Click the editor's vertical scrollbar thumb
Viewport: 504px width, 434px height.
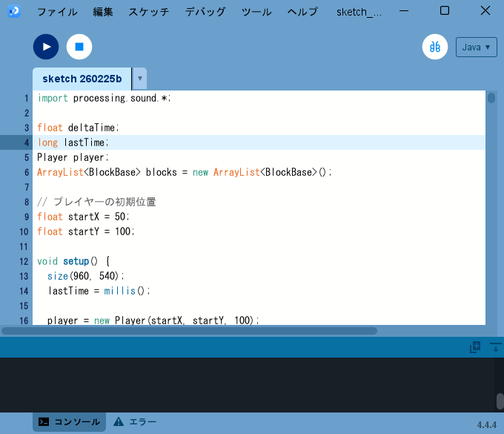(491, 97)
